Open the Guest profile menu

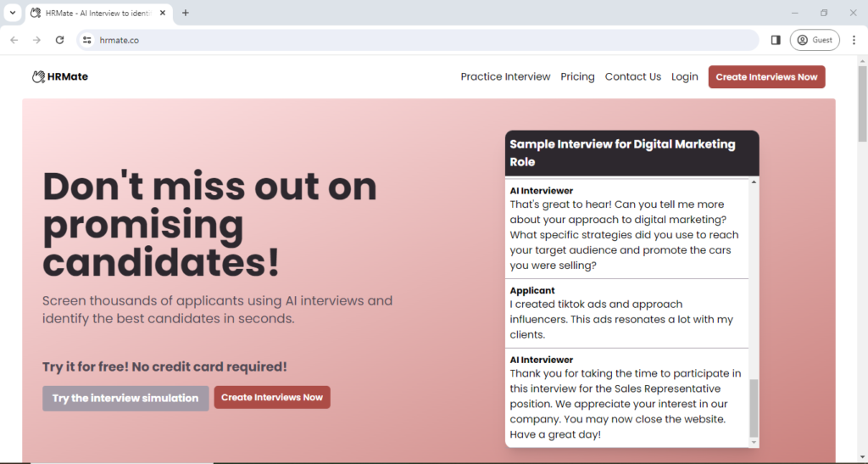[x=815, y=40]
